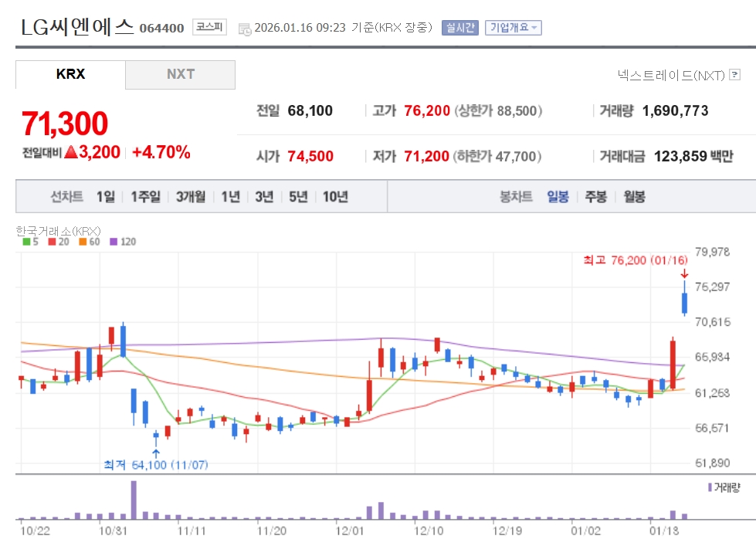
Task: Click the orange 60-day moving average swatch
Action: click(83, 242)
